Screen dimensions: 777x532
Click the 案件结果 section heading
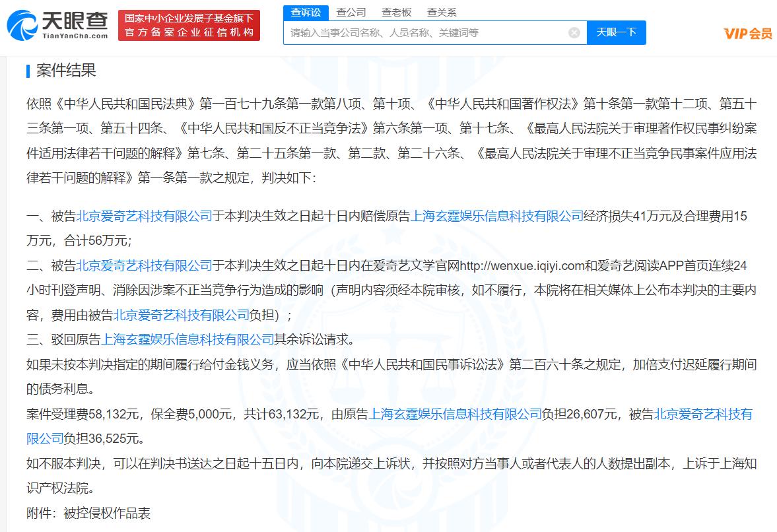click(66, 71)
